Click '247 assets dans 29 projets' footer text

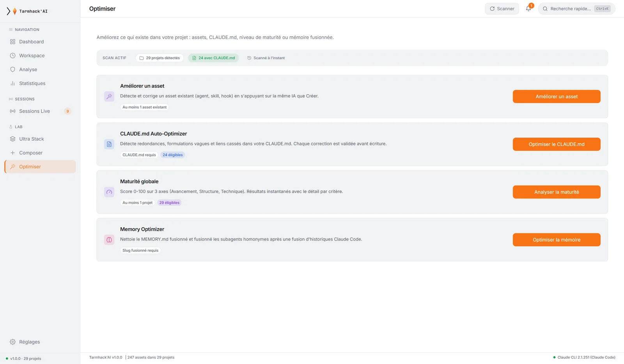pyautogui.click(x=151, y=357)
